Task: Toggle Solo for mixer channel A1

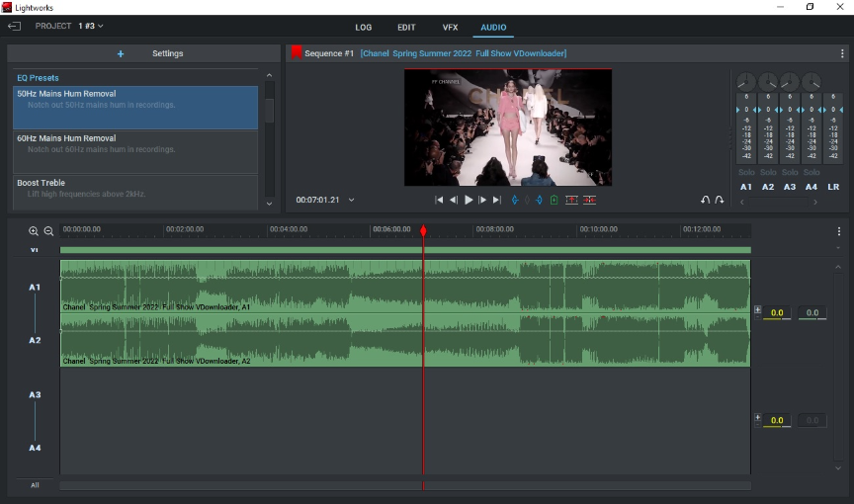Action: coord(746,172)
